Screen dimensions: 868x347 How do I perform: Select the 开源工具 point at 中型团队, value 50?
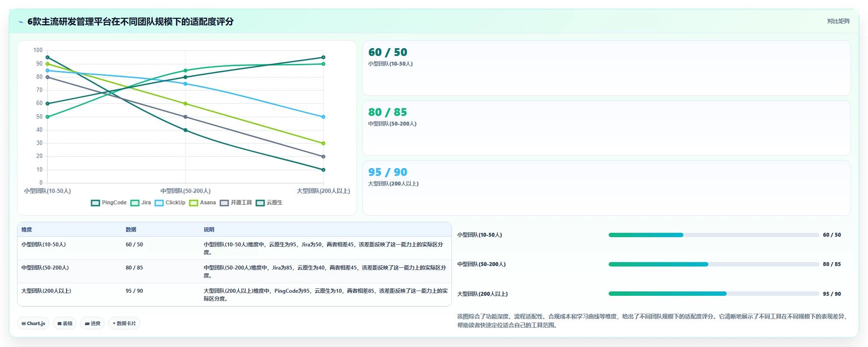[185, 117]
